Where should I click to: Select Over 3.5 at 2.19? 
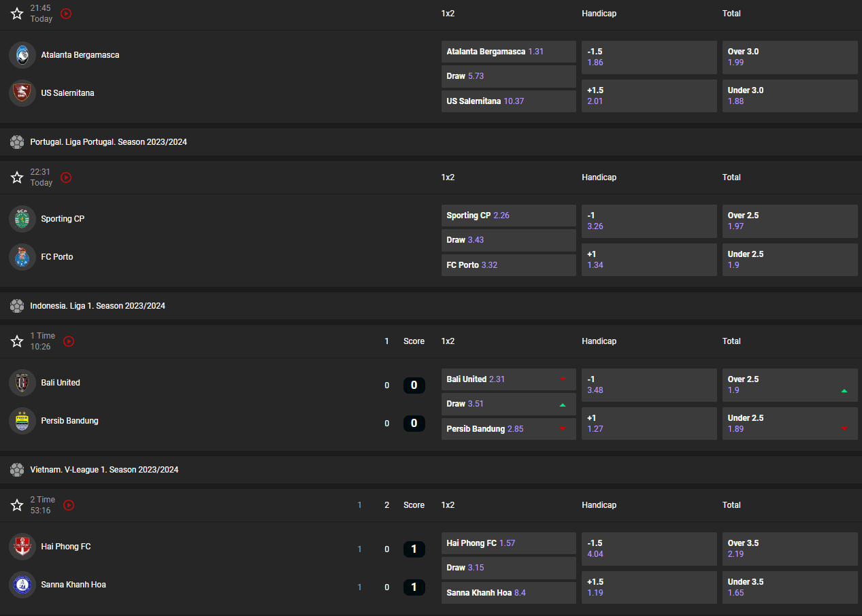(790, 549)
